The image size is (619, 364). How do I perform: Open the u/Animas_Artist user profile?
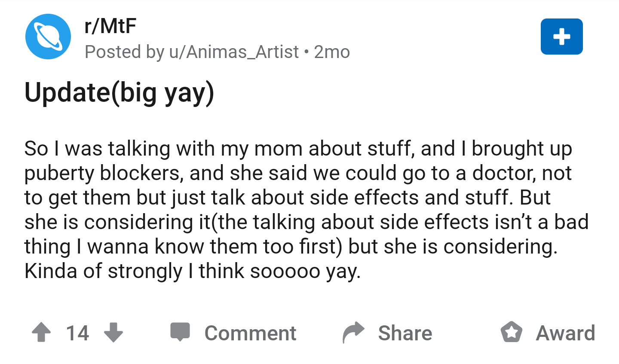tap(234, 52)
